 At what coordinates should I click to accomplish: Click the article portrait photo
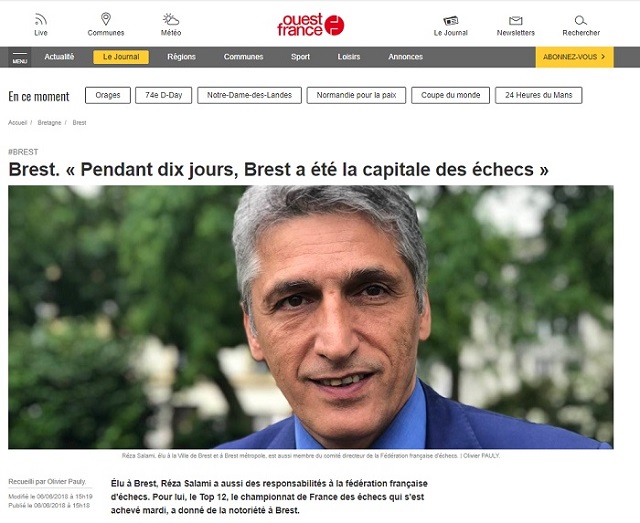(311, 317)
